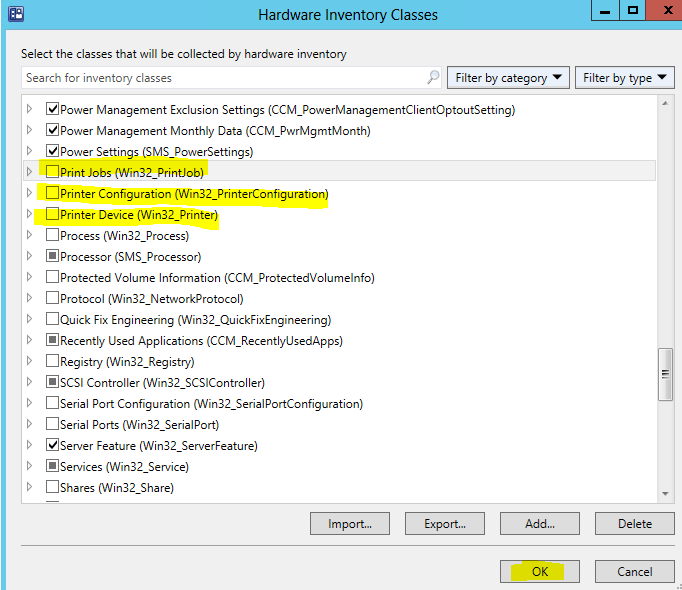This screenshot has width=682, height=590.
Task: Click the search magnifier icon
Action: click(433, 78)
